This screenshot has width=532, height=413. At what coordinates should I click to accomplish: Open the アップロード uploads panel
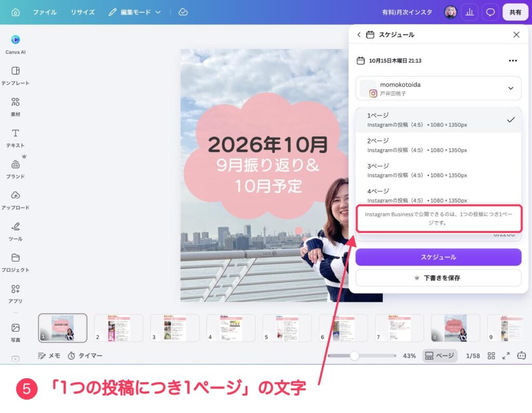pos(15,200)
